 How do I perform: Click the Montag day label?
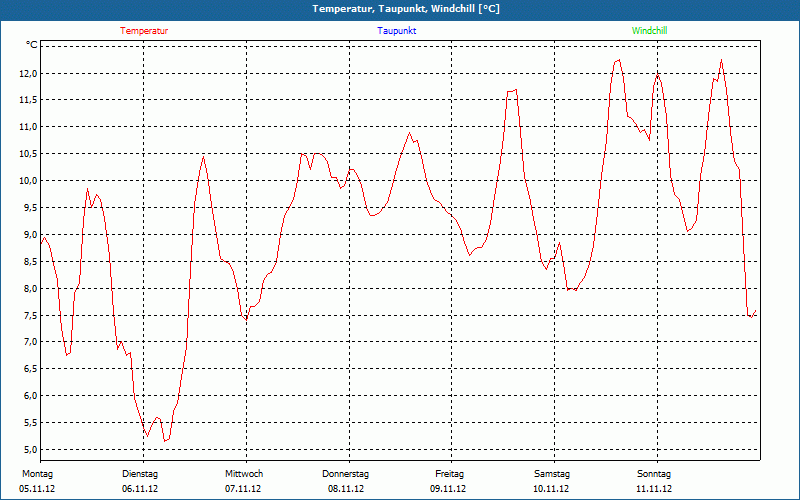coord(37,474)
